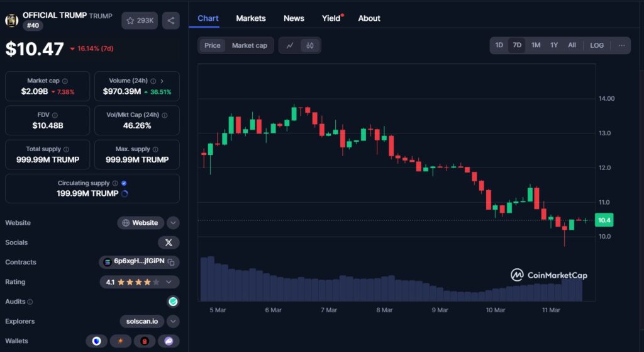Screen dimensions: 644x352
Task: Open the audit provider badge icon
Action: pyautogui.click(x=173, y=302)
